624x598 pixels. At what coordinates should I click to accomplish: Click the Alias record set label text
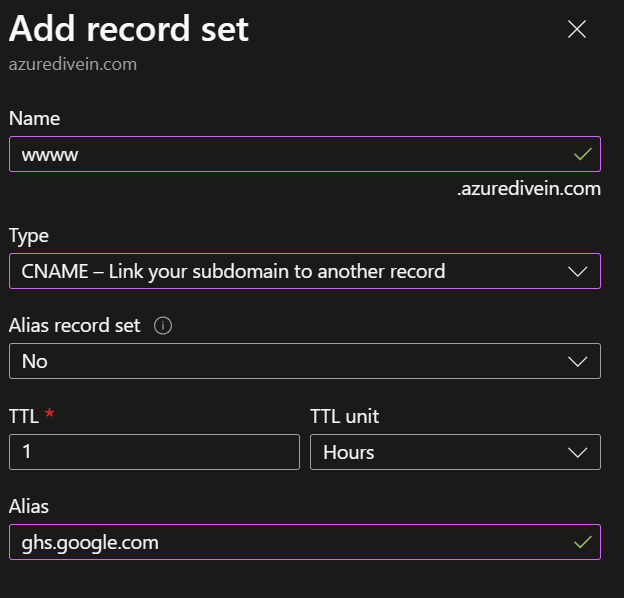[x=75, y=326]
